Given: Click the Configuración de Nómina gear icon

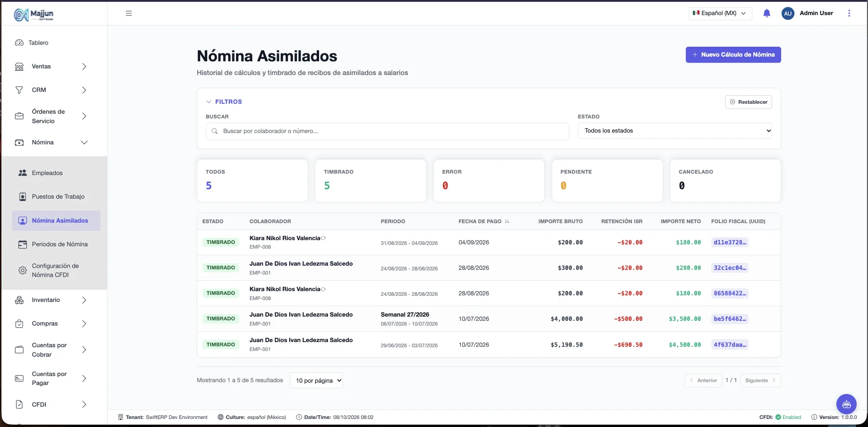Looking at the screenshot, I should [x=22, y=270].
